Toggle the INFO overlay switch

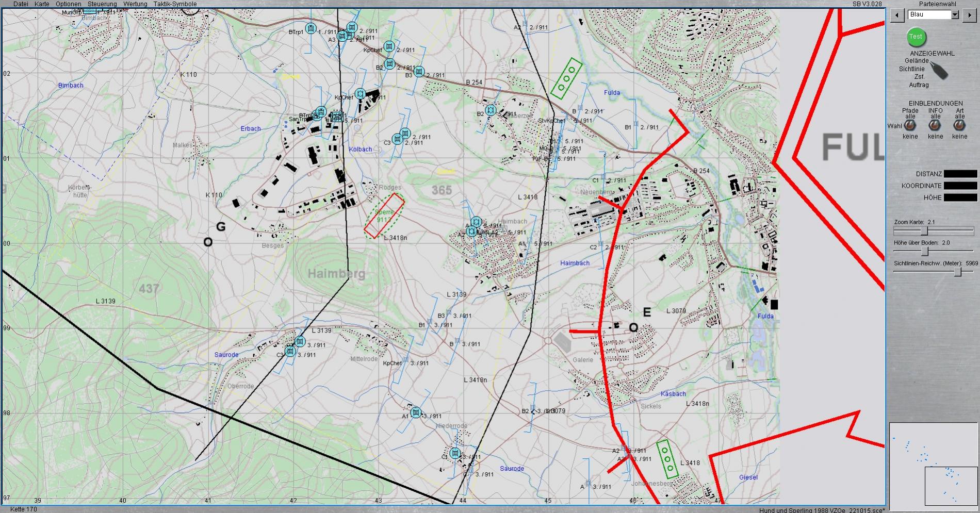tap(935, 125)
